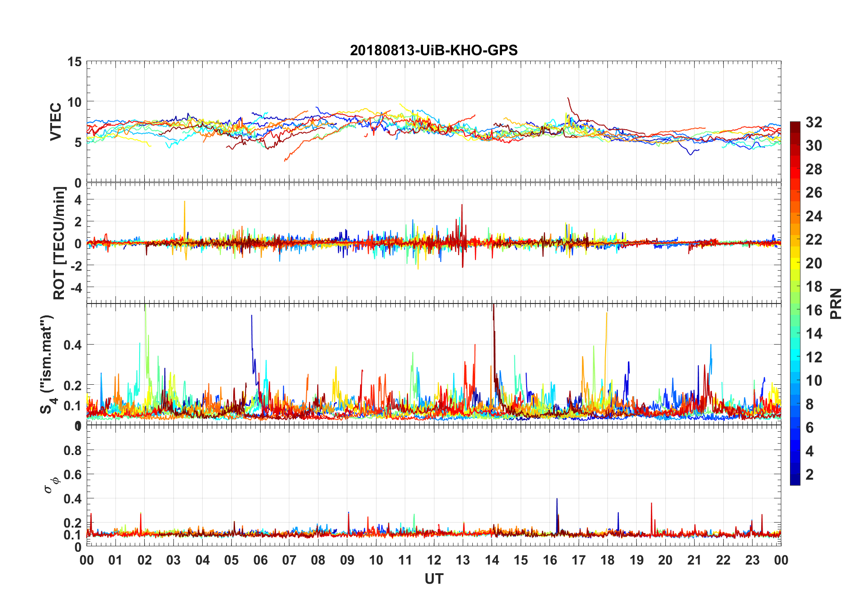Image resolution: width=868 pixels, height=607 pixels.
Task: Click the "0.1" tick on the S4 axis
Action: click(73, 406)
